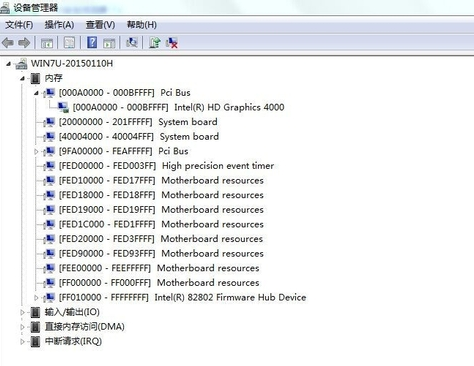Open the Properties toolbar icon
This screenshot has height=366, width=474.
tap(69, 43)
